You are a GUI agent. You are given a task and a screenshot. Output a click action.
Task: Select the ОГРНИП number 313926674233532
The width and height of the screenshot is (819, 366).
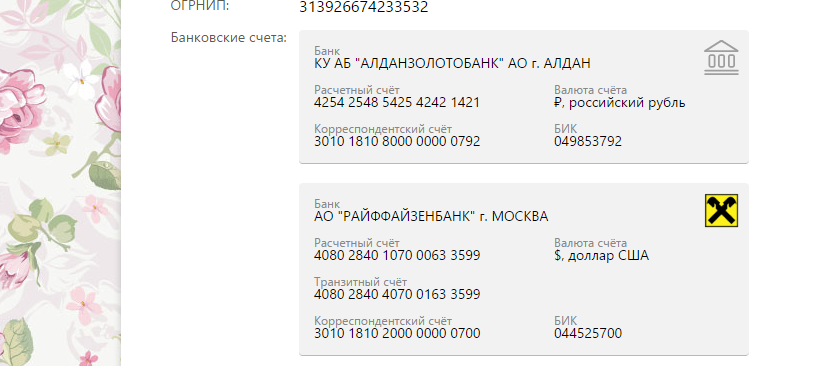tap(364, 7)
